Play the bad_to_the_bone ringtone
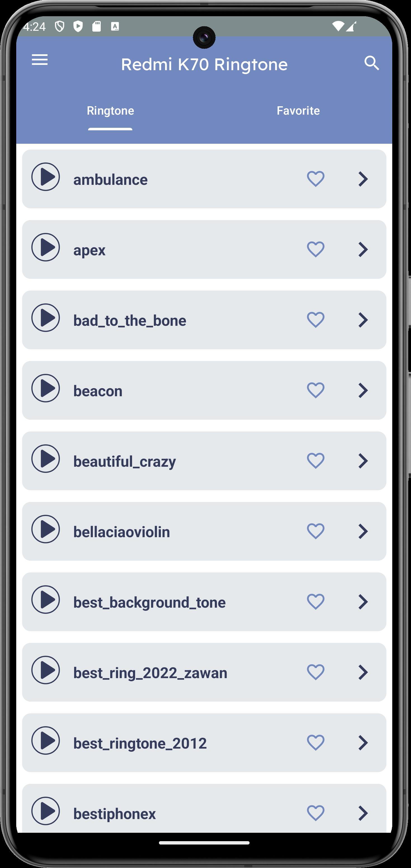 46,318
